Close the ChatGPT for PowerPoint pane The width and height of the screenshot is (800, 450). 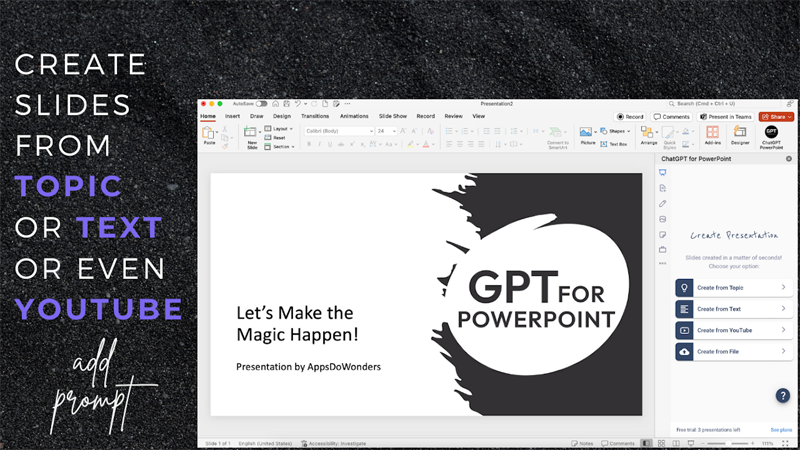(788, 159)
